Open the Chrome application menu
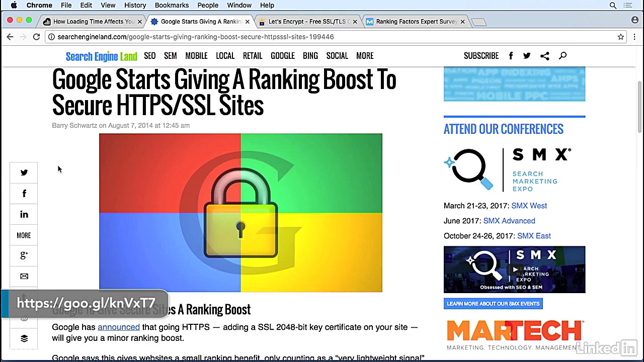The width and height of the screenshot is (644, 362). (39, 5)
